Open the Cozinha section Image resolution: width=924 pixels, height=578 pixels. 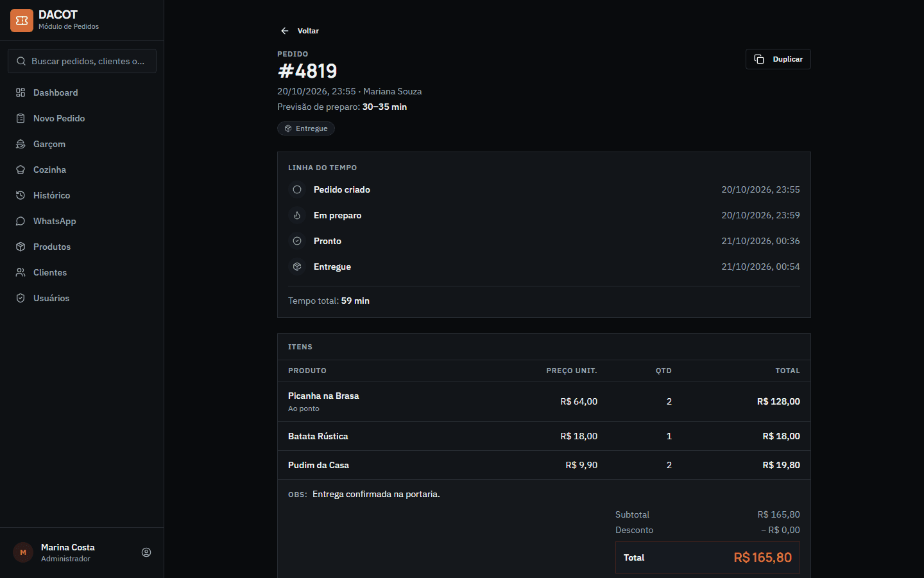82,170
